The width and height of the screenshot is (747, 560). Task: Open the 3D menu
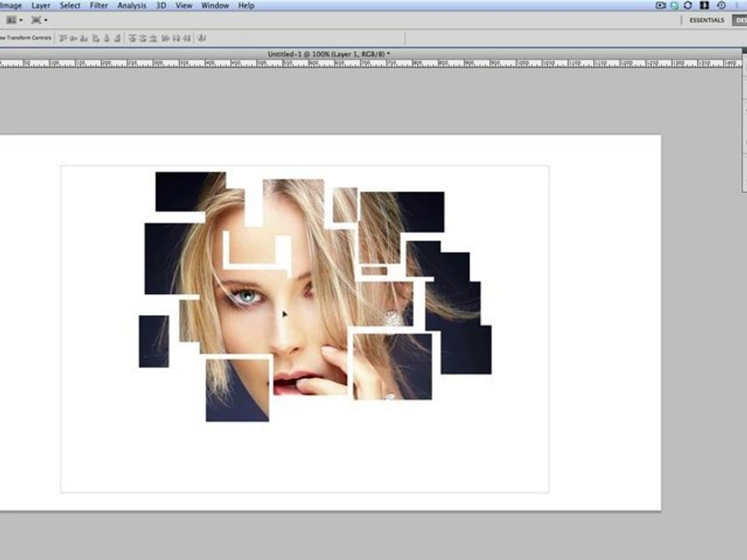(x=161, y=5)
